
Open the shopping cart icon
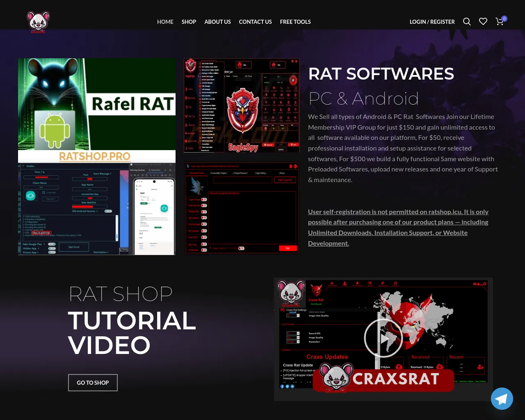500,21
